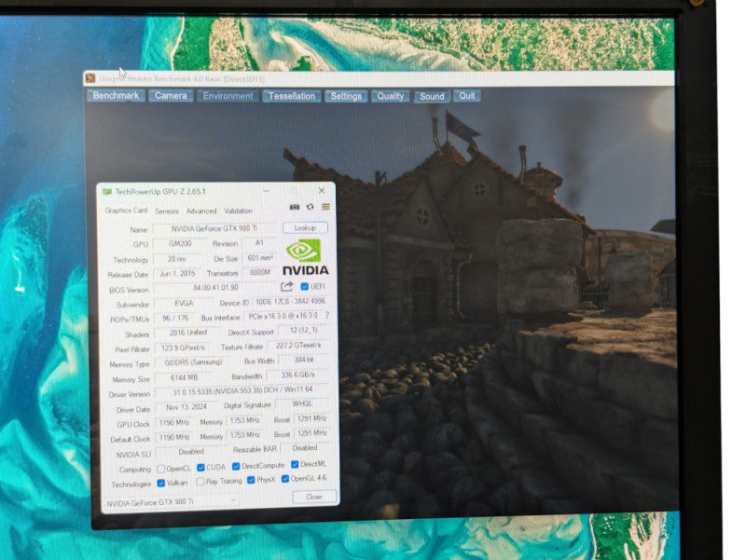Click the Bus Interface question mark icon
The image size is (746, 560).
click(327, 315)
